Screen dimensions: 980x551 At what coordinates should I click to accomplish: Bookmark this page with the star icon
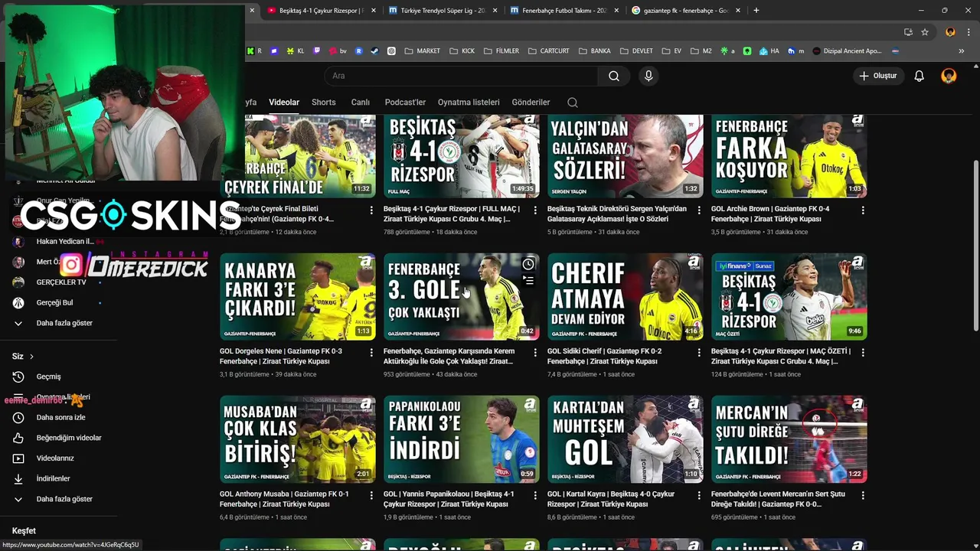pyautogui.click(x=925, y=32)
